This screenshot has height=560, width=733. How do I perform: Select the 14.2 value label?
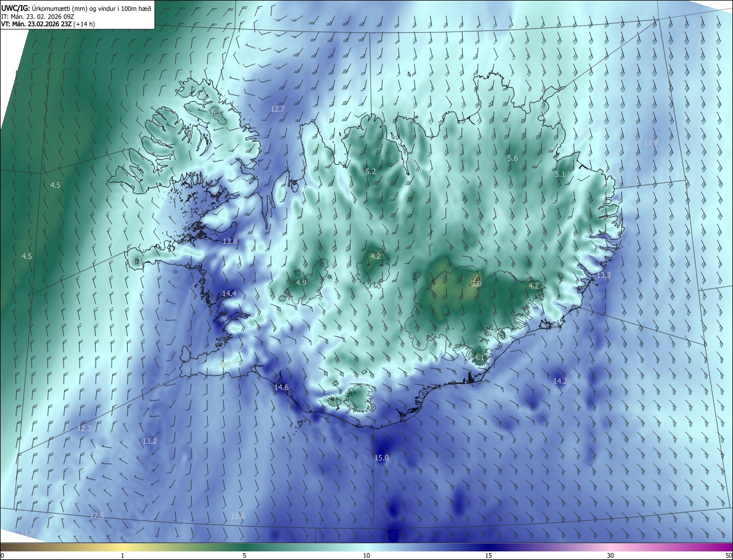tap(560, 381)
